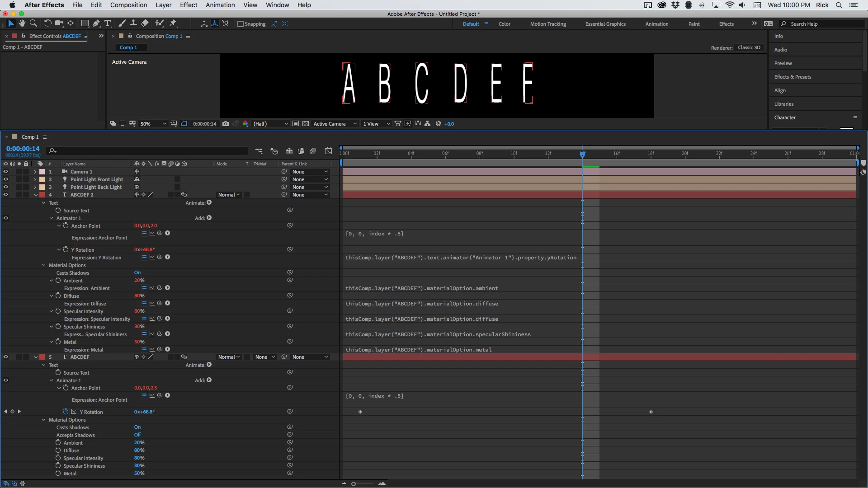The image size is (868, 488).
Task: Select the Hand tool
Action: [x=22, y=23]
